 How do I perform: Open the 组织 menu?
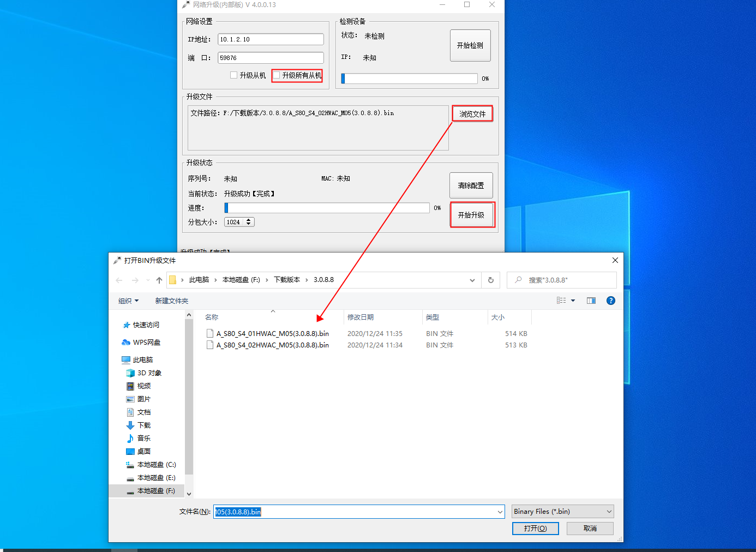click(129, 301)
